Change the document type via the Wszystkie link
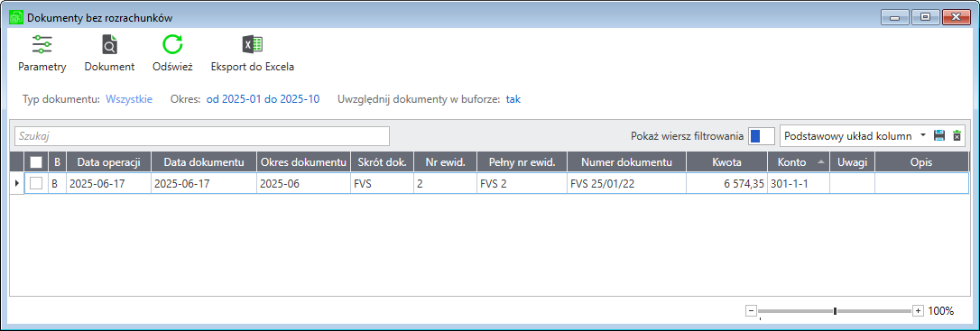The width and height of the screenshot is (980, 331). click(x=129, y=98)
